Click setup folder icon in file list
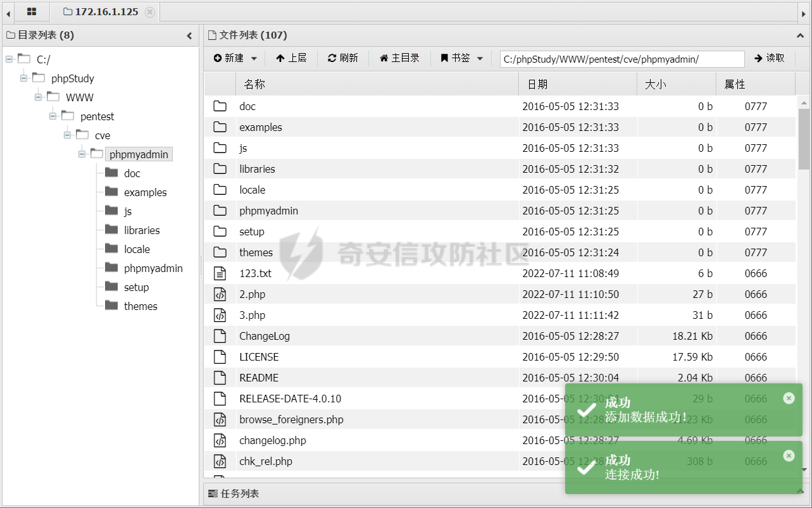812x508 pixels. coord(220,232)
